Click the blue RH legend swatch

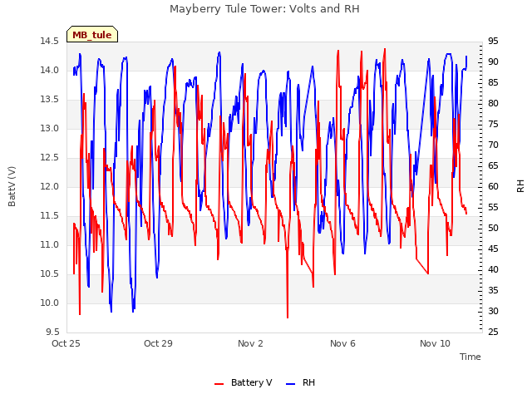[290, 384]
